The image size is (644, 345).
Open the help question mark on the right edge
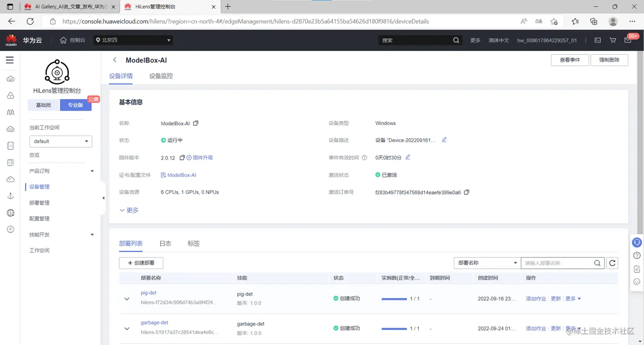point(637,255)
